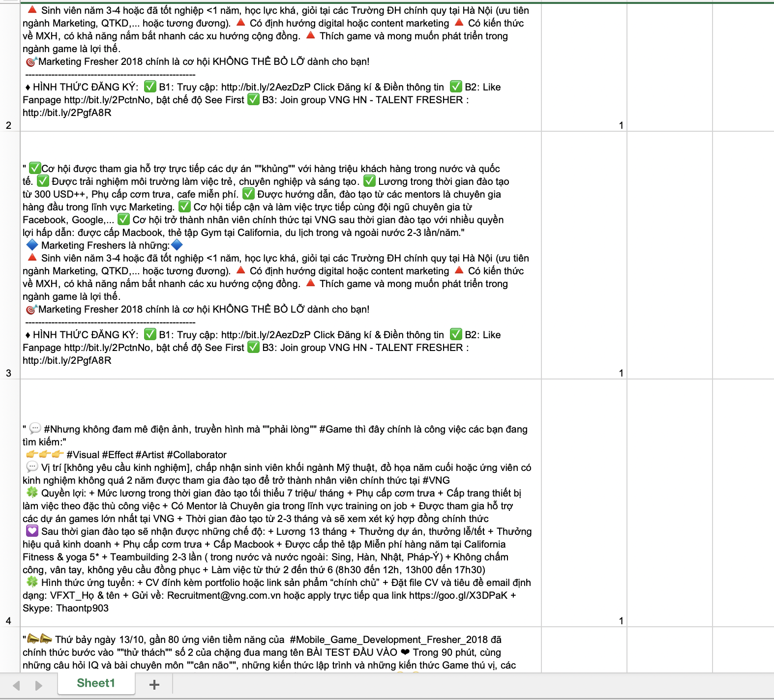Select the cell beginning "Thứ bảy ngày 13/10"
The image size is (774, 700).
click(281, 650)
